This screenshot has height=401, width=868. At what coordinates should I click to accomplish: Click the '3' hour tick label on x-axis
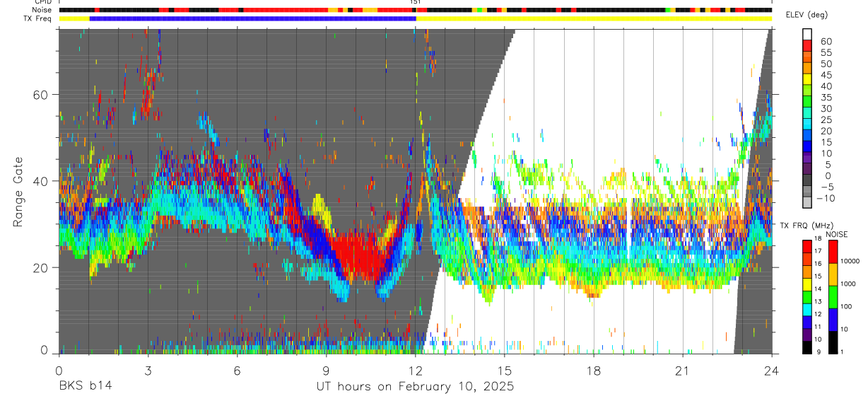point(148,370)
